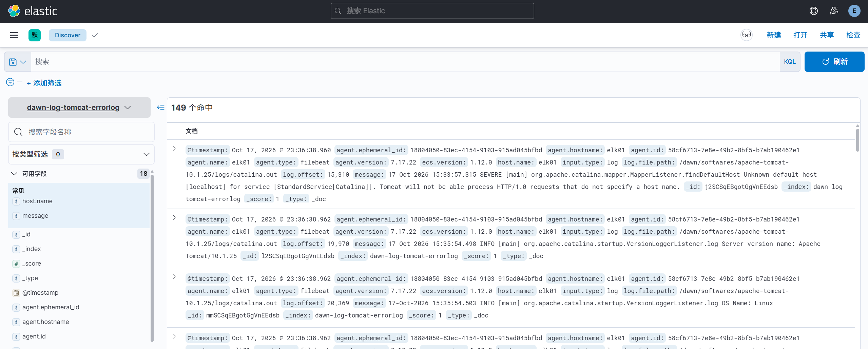
Task: Click the 刷新 refresh button
Action: point(834,62)
